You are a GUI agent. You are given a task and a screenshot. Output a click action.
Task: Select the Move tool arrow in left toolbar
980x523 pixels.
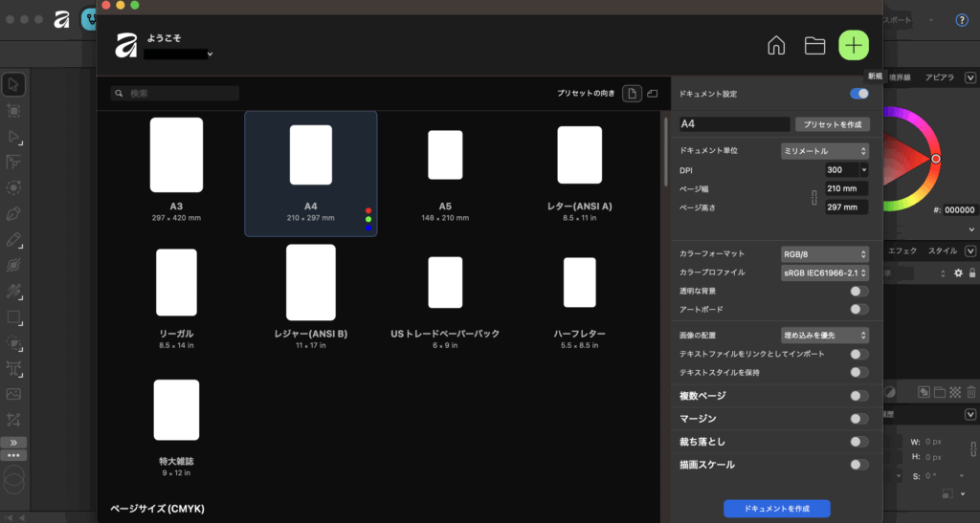click(x=14, y=85)
